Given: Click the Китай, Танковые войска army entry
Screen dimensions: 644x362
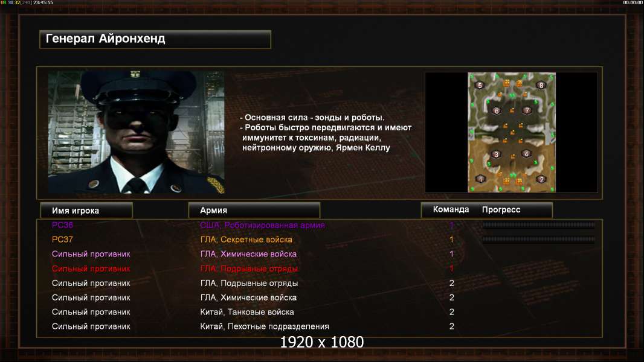Looking at the screenshot, I should 247,312.
